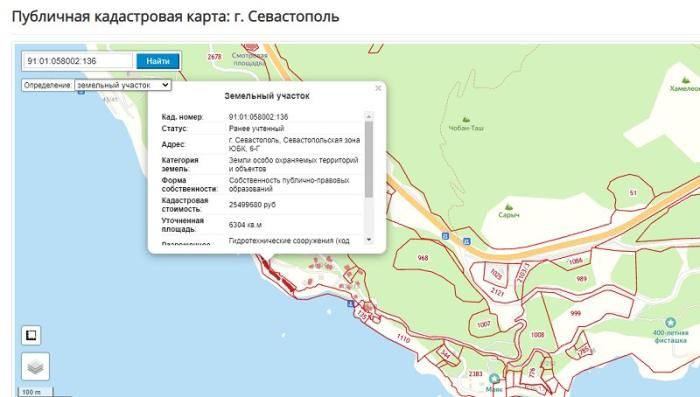Click cadastral value 25499680 руб
Image resolution: width=700 pixels, height=397 pixels.
click(252, 205)
